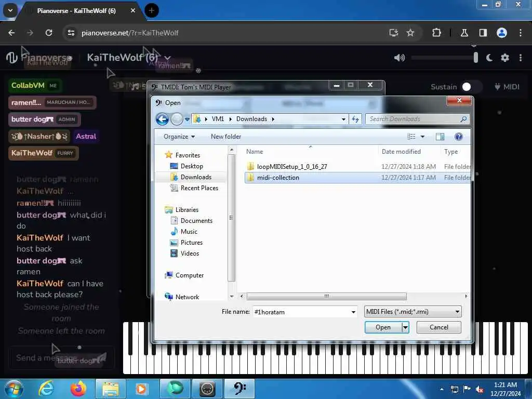Open Pianoverse three-dot menu
This screenshot has width=532, height=399.
tap(521, 58)
